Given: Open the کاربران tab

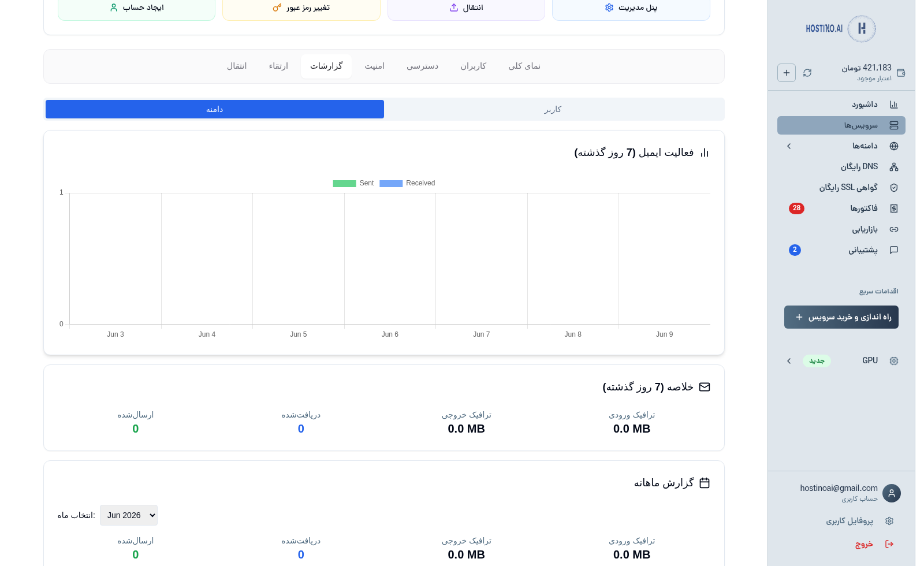Looking at the screenshot, I should [x=474, y=66].
